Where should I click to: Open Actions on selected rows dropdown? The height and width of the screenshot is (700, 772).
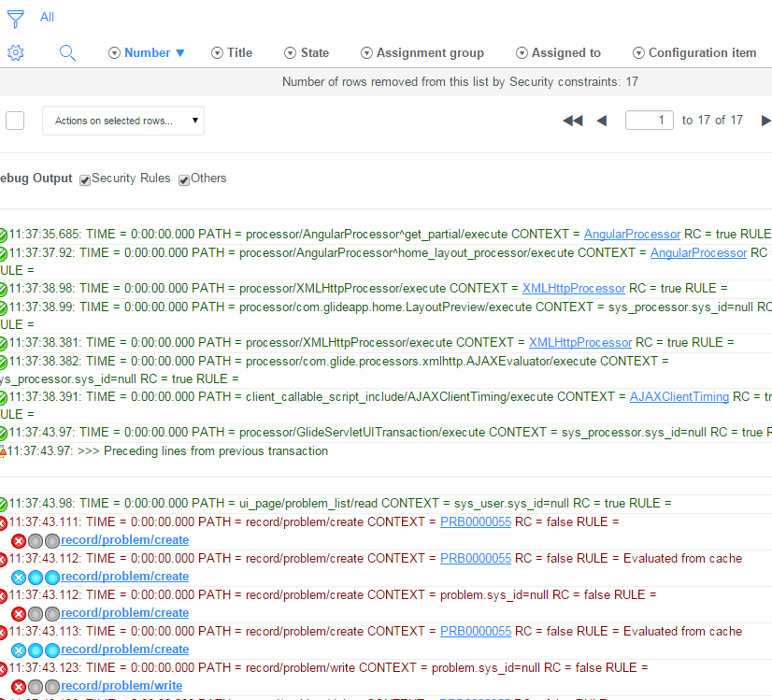click(123, 121)
